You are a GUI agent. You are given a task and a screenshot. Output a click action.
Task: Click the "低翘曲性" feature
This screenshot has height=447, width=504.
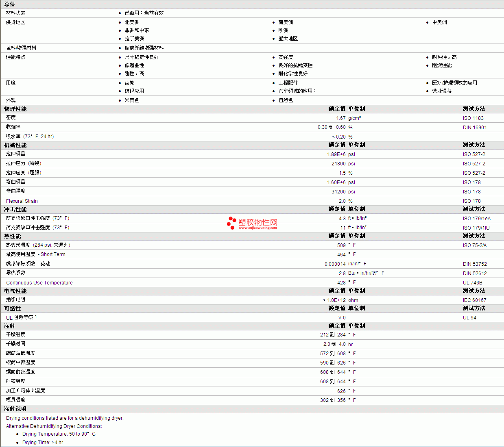point(134,65)
